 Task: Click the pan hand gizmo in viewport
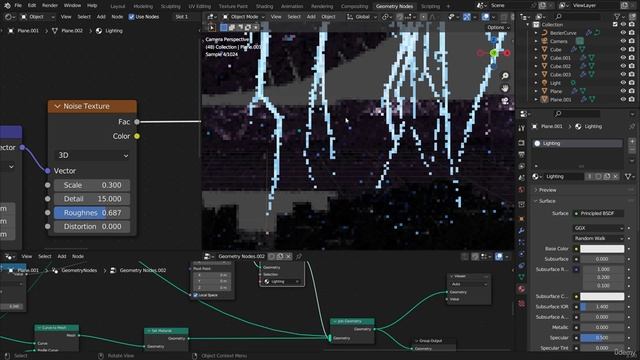(x=505, y=88)
